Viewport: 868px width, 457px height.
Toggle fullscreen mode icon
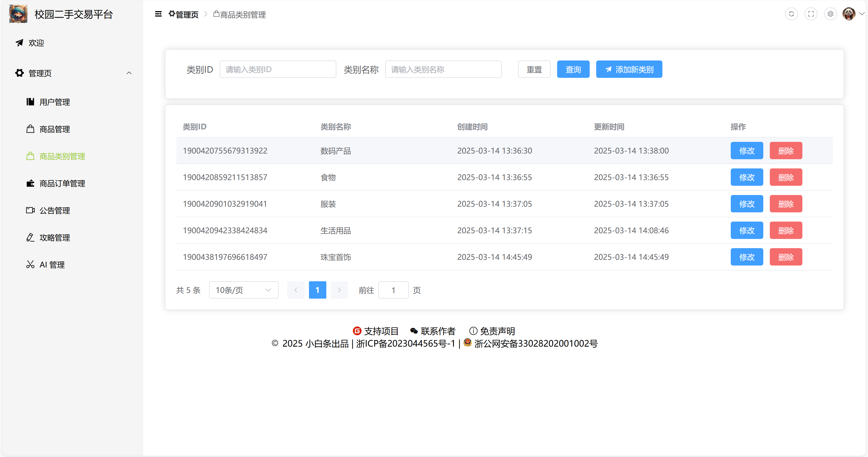click(811, 14)
